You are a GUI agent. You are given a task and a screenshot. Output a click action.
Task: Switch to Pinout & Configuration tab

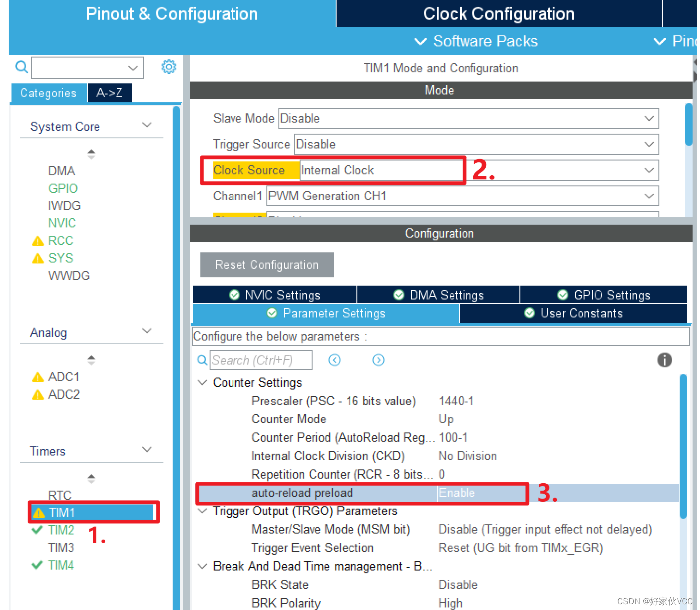click(172, 14)
